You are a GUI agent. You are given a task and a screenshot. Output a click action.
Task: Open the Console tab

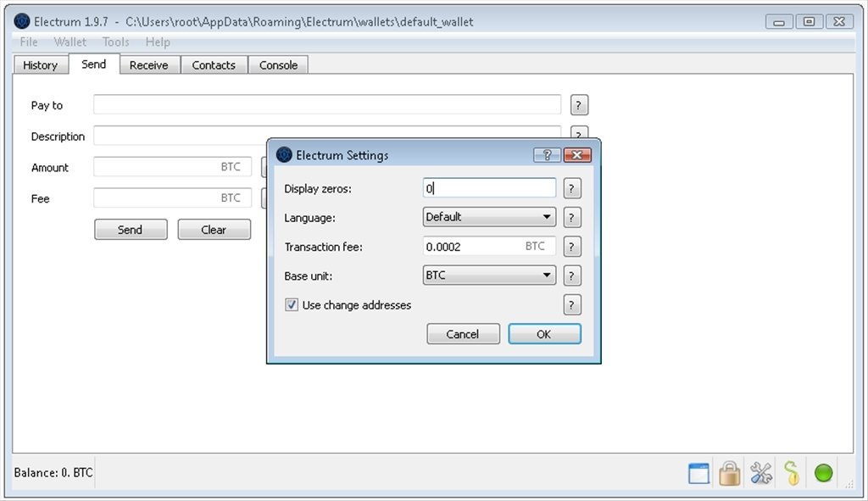(278, 65)
